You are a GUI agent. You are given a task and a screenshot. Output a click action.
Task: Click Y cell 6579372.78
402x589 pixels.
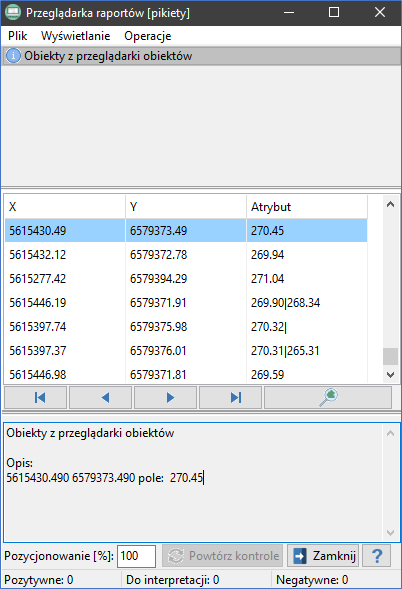186,255
